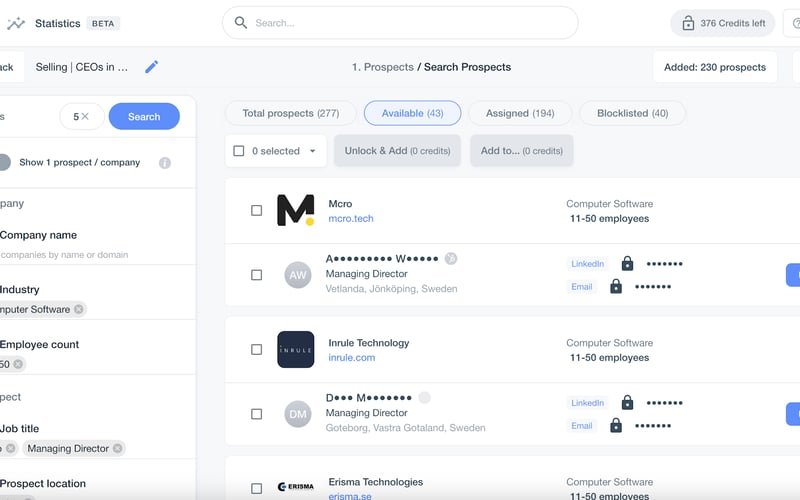This screenshot has height=500, width=800.
Task: Clear the 5 filters with X
Action: click(x=85, y=116)
